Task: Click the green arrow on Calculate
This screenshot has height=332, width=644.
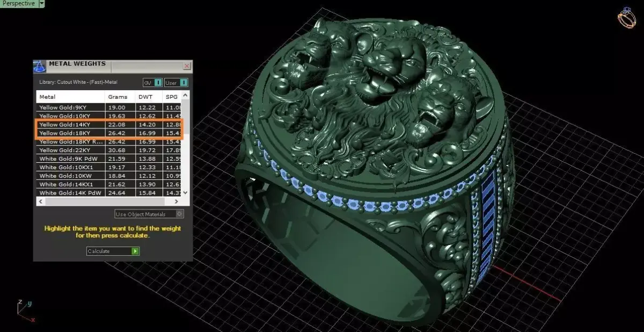Action: pyautogui.click(x=135, y=251)
